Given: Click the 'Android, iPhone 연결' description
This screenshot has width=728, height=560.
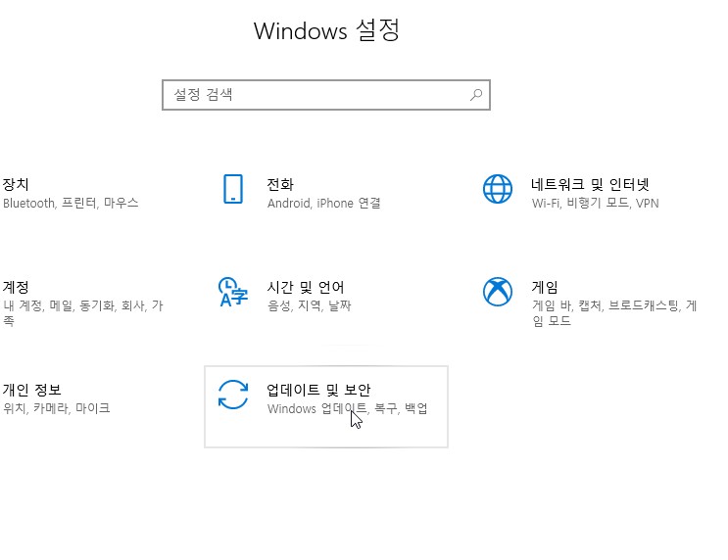Looking at the screenshot, I should [324, 203].
